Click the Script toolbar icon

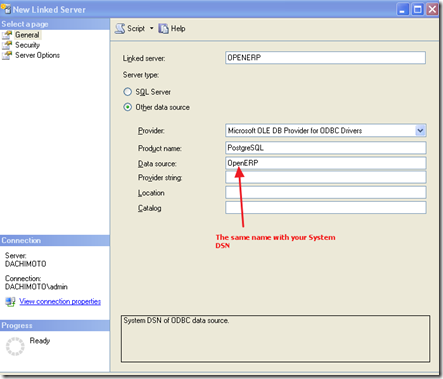[x=120, y=29]
